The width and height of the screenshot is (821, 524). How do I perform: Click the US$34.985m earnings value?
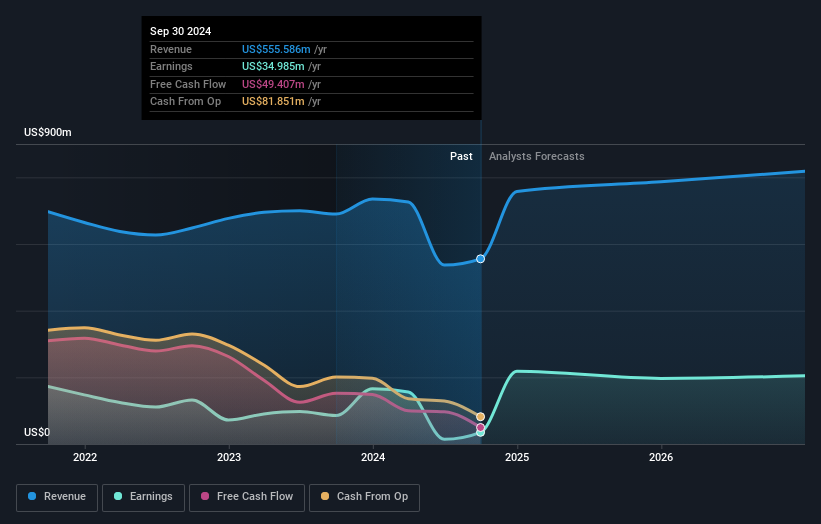(273, 66)
